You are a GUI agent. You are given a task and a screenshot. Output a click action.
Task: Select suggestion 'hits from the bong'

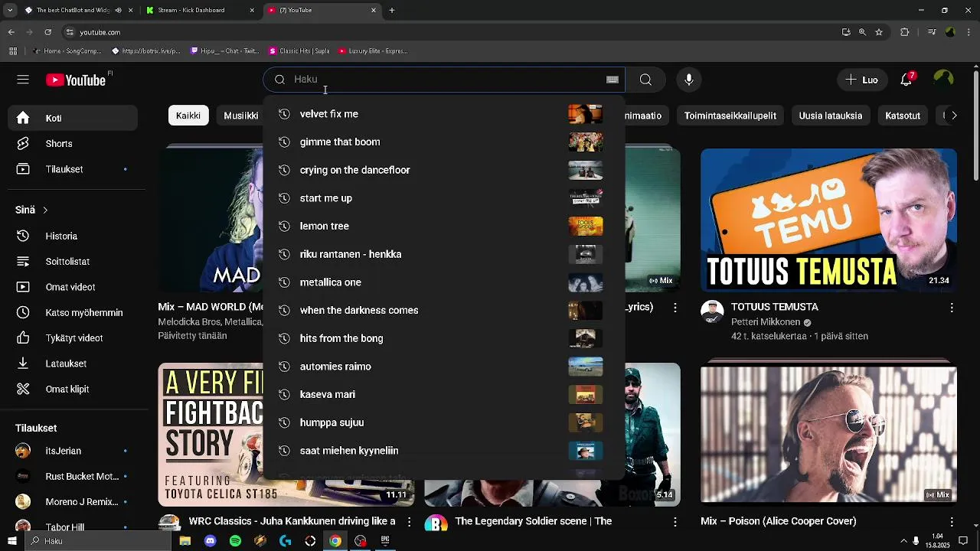(444, 338)
